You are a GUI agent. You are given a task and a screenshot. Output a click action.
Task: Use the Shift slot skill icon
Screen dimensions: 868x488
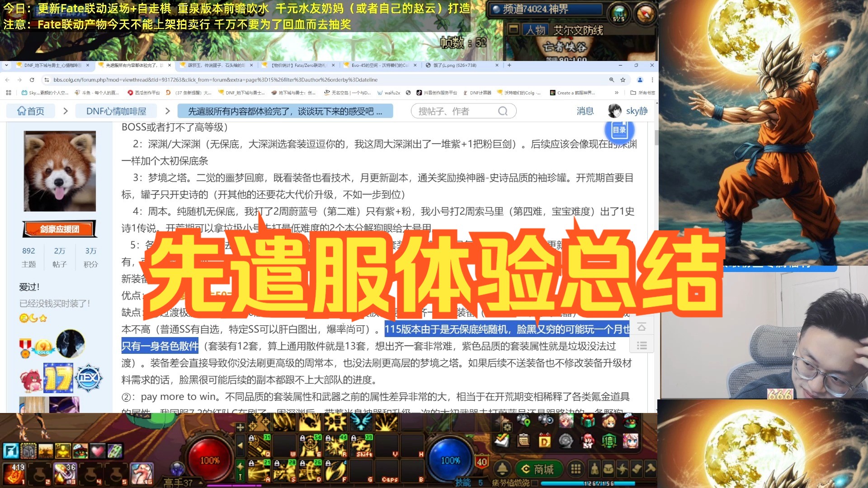(x=362, y=446)
